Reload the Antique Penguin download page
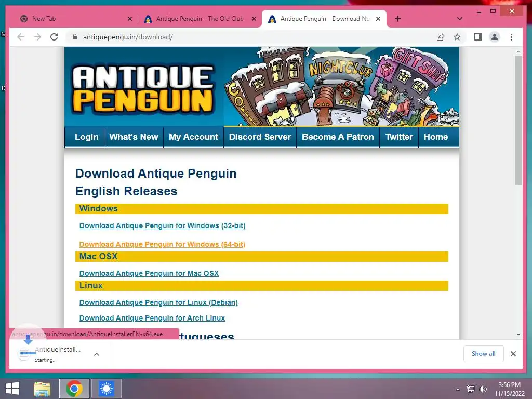Viewport: 532px width, 399px height. [x=54, y=37]
